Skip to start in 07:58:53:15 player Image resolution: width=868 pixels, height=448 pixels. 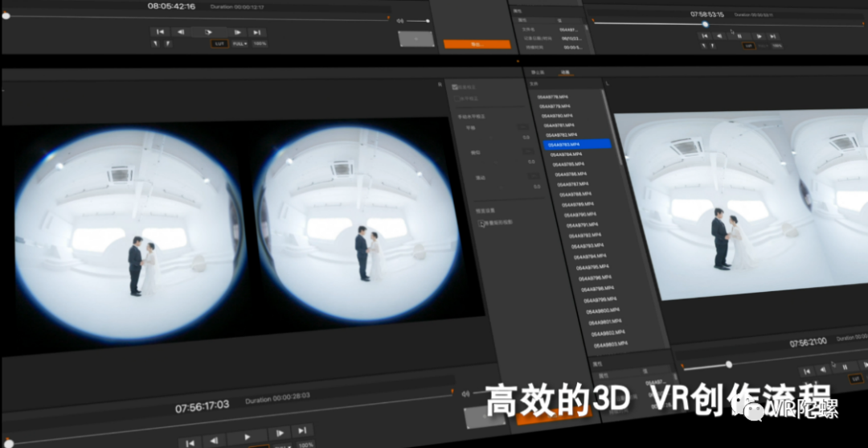click(705, 35)
